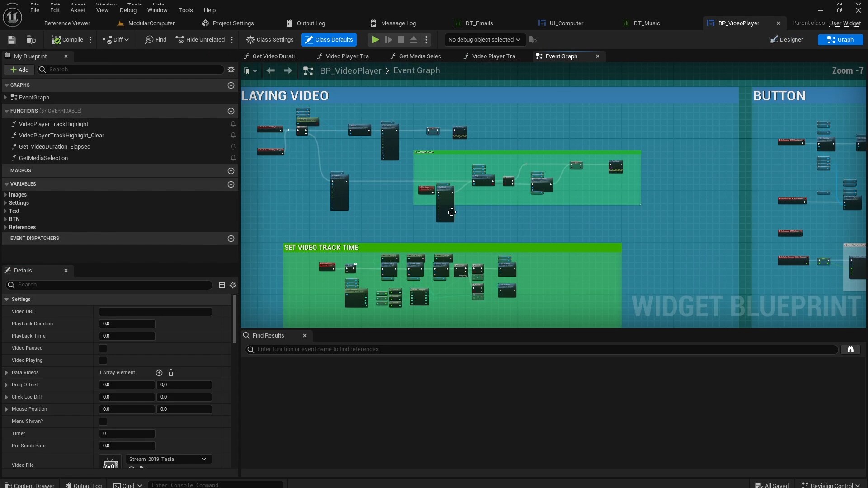
Task: Switch to UI_Computer tab
Action: pyautogui.click(x=566, y=23)
